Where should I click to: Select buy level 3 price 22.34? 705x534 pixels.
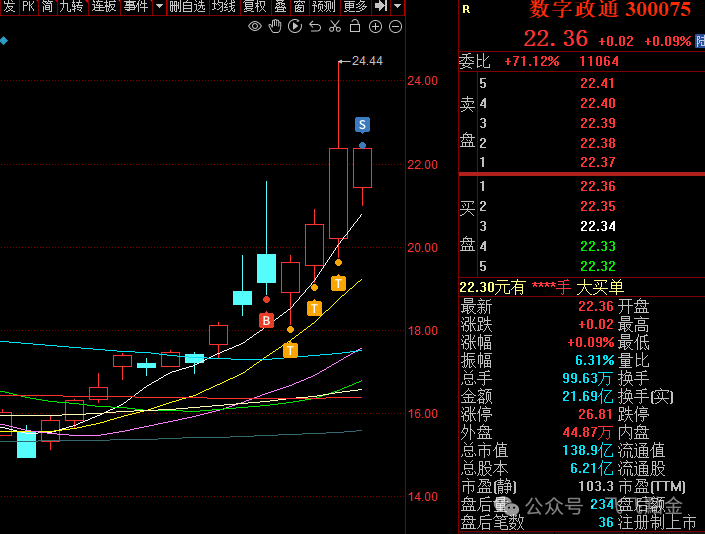598,226
